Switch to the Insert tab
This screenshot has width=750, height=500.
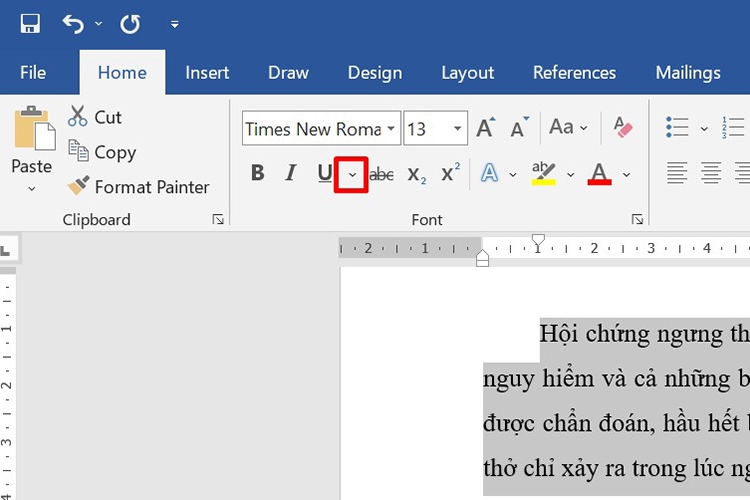[x=207, y=73]
